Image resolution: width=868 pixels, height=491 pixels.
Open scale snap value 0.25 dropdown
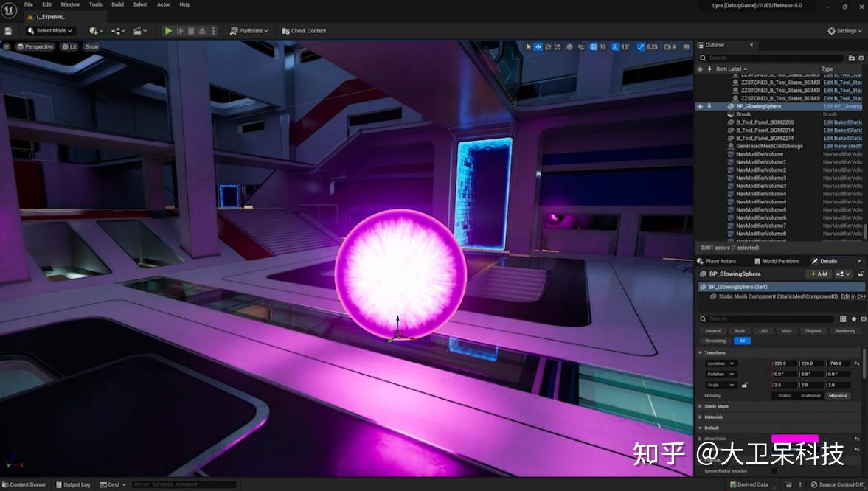tap(652, 47)
